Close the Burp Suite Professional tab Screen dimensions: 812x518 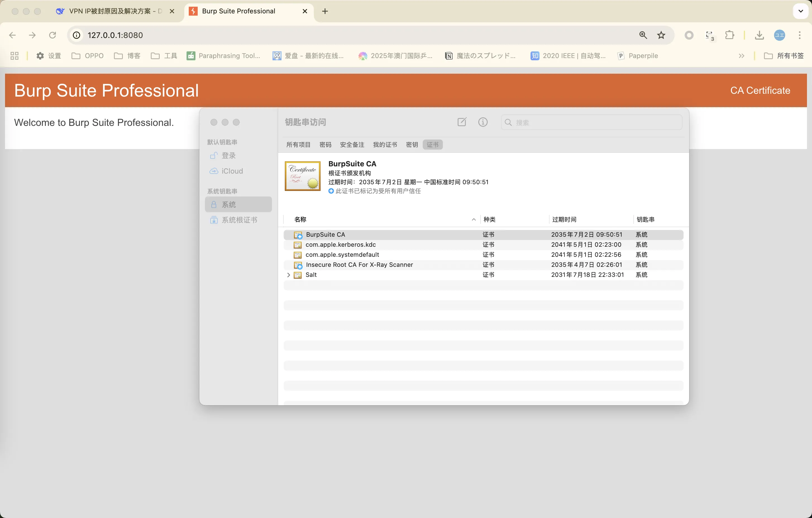(x=305, y=11)
